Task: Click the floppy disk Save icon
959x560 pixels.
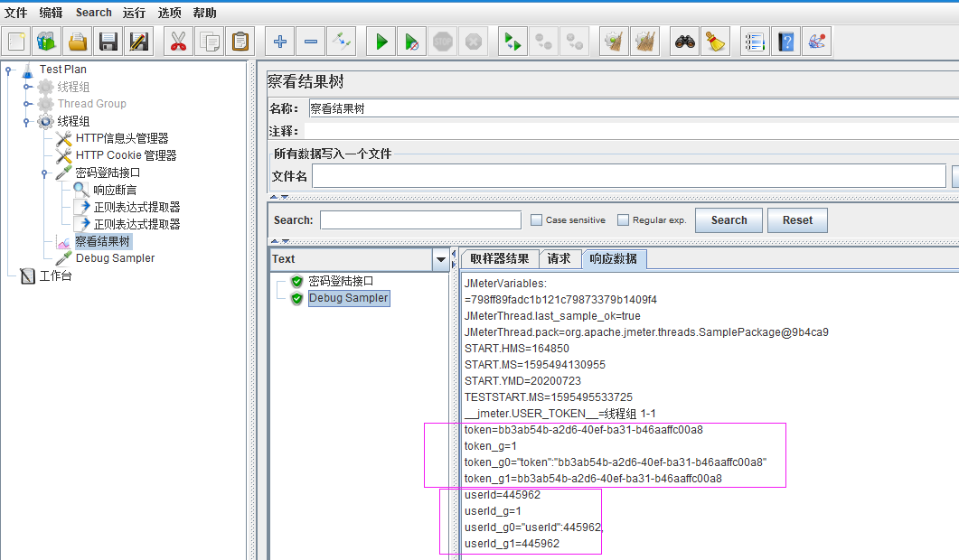Action: 108,42
